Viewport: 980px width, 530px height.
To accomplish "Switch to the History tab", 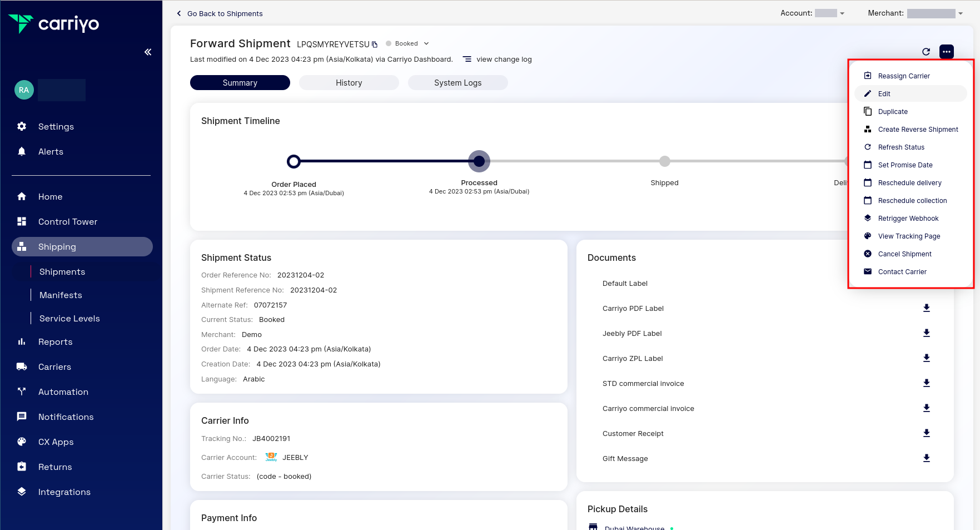I will pyautogui.click(x=349, y=82).
